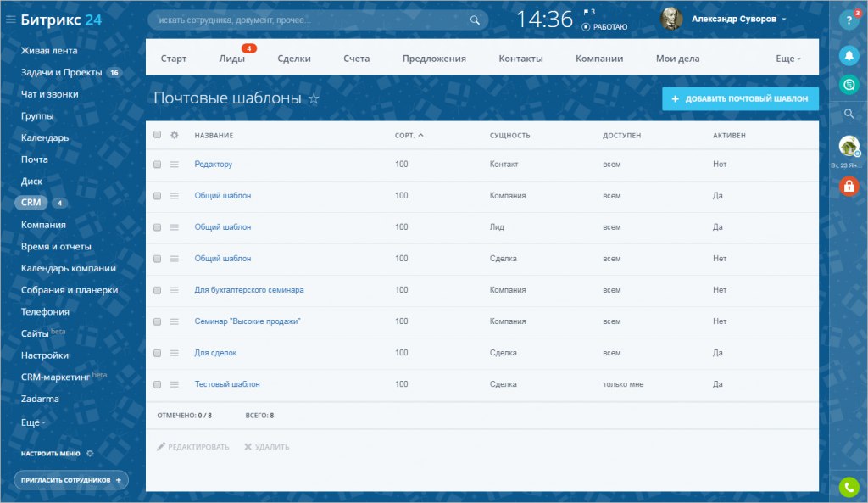
Task: Click Добавить почтовый шаблон button
Action: tap(740, 98)
